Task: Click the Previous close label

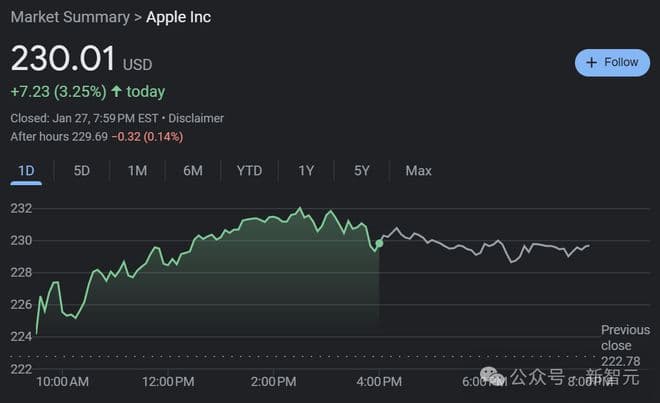Action: coord(624,338)
